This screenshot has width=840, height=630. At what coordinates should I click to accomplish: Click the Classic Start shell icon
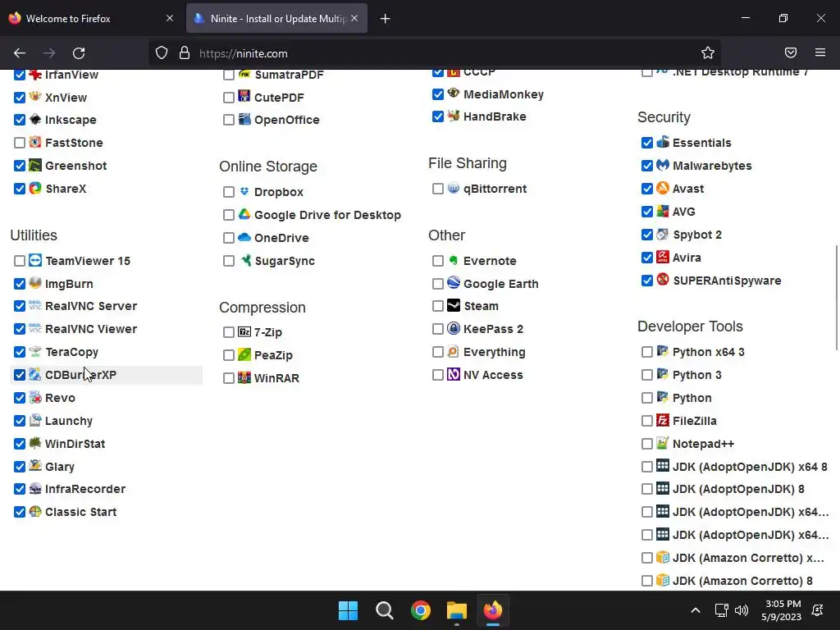coord(34,512)
